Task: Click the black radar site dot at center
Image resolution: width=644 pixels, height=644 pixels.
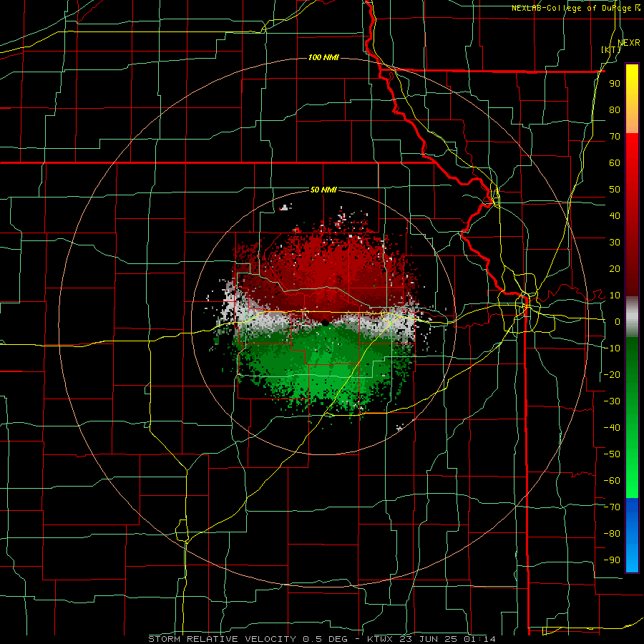Action: point(325,323)
